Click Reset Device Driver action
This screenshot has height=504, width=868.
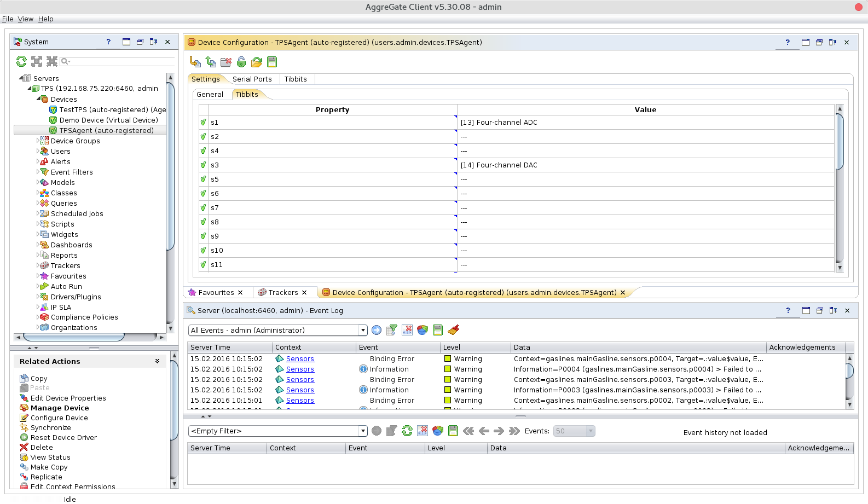coord(63,437)
